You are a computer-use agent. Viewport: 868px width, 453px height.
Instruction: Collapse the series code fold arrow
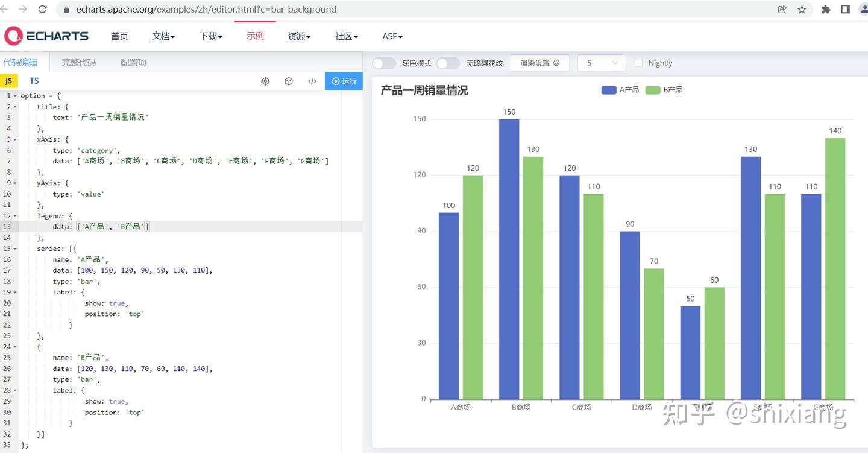(15, 249)
